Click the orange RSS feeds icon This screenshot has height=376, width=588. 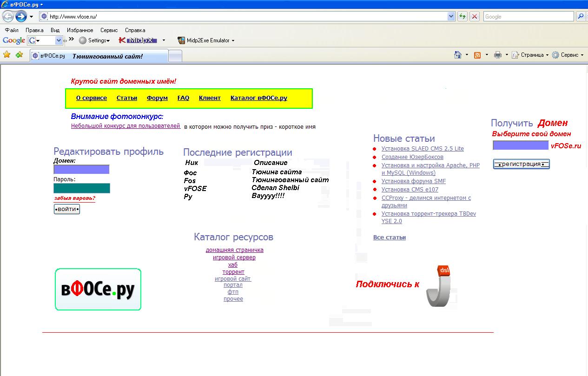tap(477, 55)
